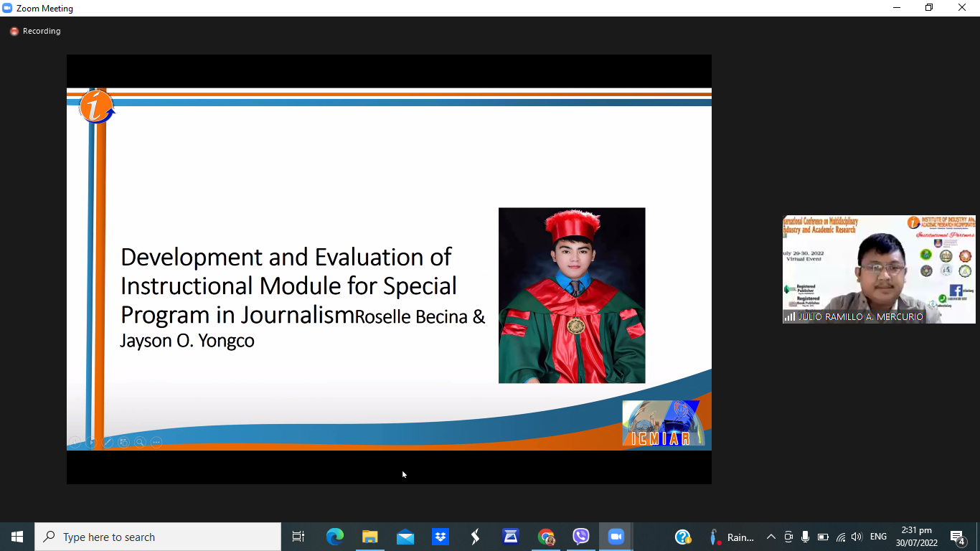This screenshot has width=980, height=551.
Task: Open File Explorer from the taskbar
Action: [369, 537]
